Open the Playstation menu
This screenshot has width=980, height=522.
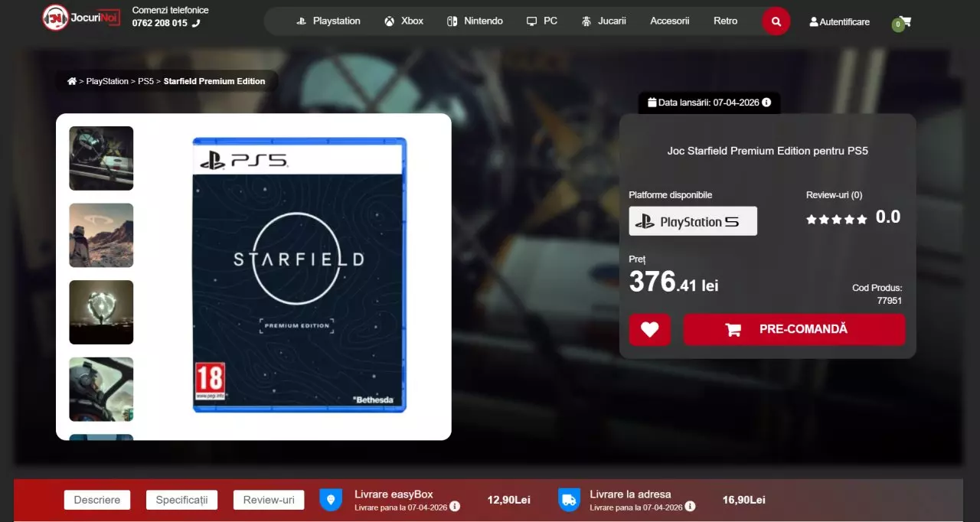pyautogui.click(x=328, y=21)
